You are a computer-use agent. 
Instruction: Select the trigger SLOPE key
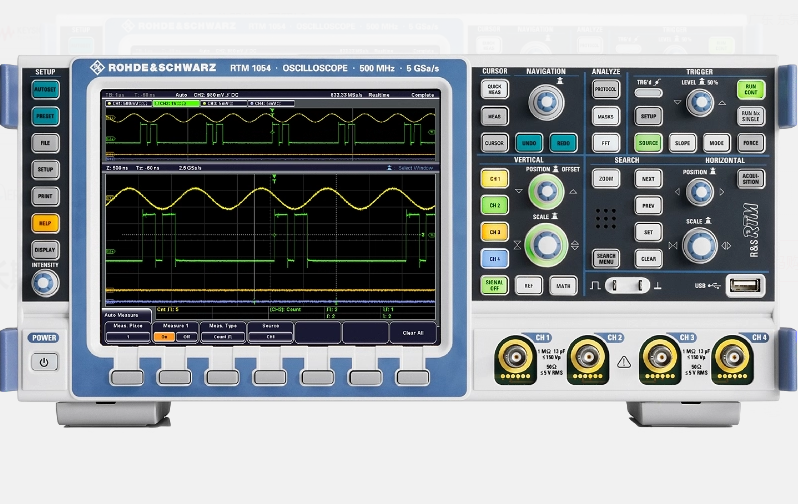682,143
